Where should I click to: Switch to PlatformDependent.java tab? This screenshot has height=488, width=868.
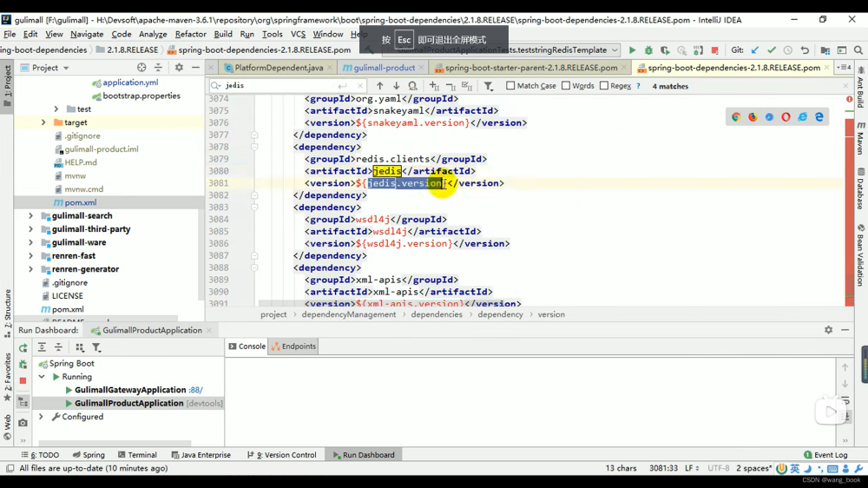point(278,68)
